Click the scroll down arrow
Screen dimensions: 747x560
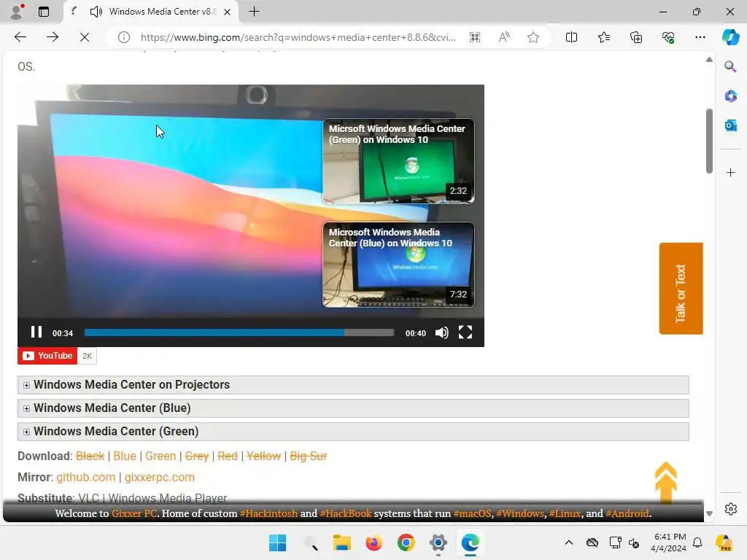tap(709, 513)
